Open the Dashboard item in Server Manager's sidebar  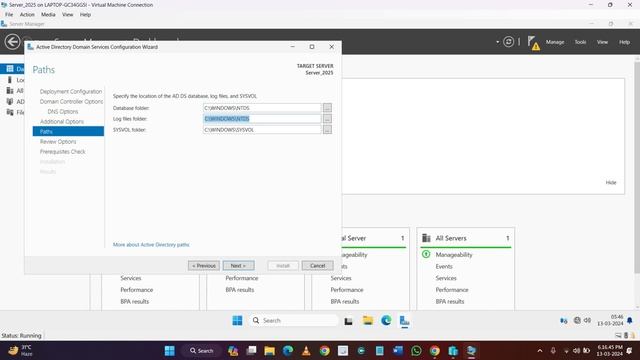pos(12,69)
